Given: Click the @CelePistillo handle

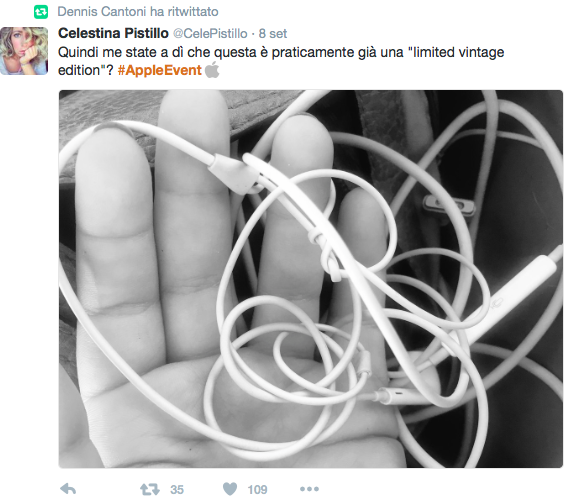Looking at the screenshot, I should pyautogui.click(x=210, y=33).
